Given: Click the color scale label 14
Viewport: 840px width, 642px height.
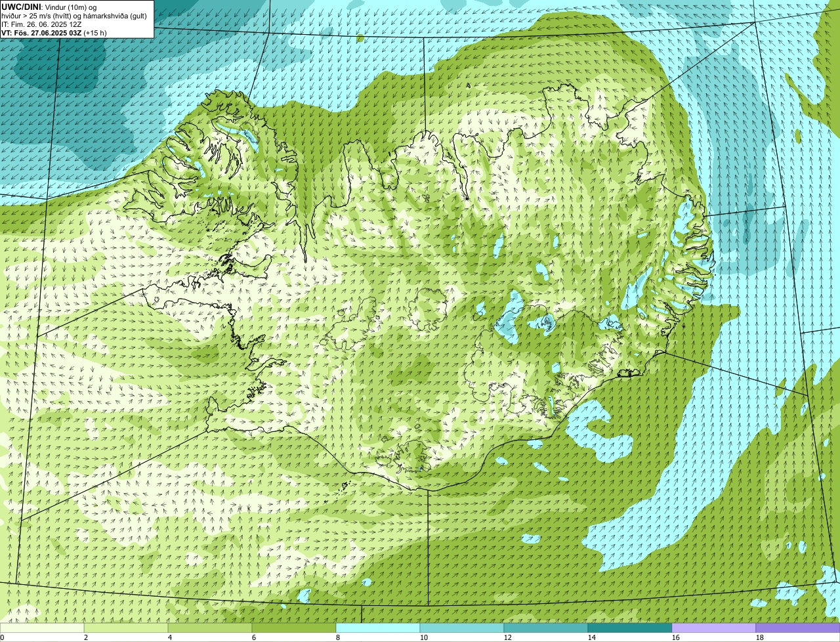Looking at the screenshot, I should tap(592, 637).
